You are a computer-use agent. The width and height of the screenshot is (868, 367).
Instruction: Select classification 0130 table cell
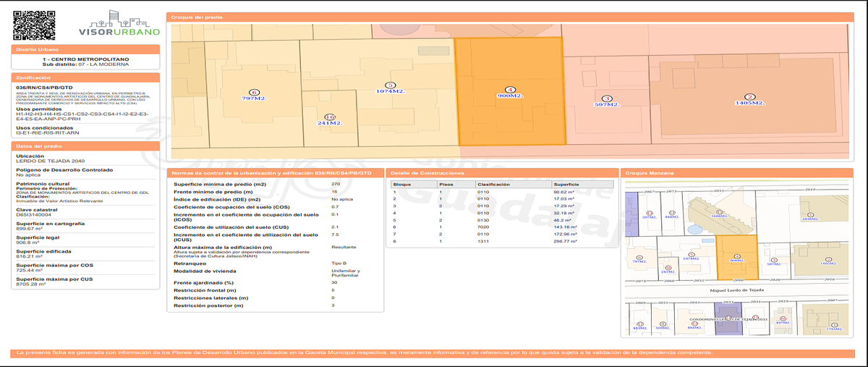pyautogui.click(x=483, y=220)
